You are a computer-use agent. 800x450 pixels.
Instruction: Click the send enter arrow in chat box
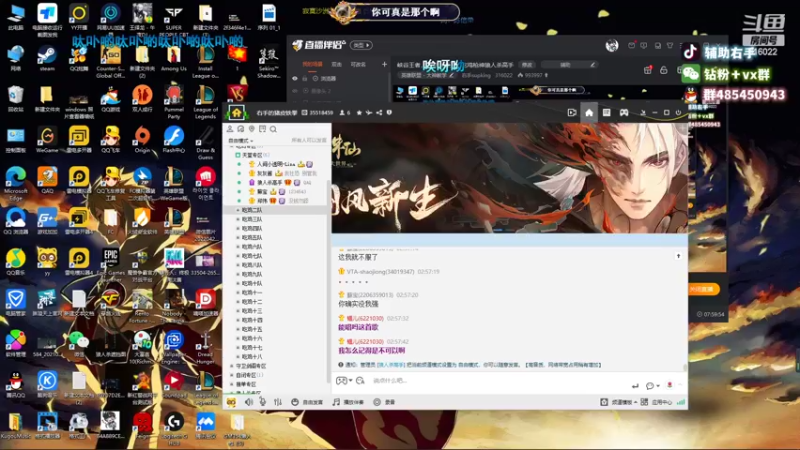(x=635, y=386)
